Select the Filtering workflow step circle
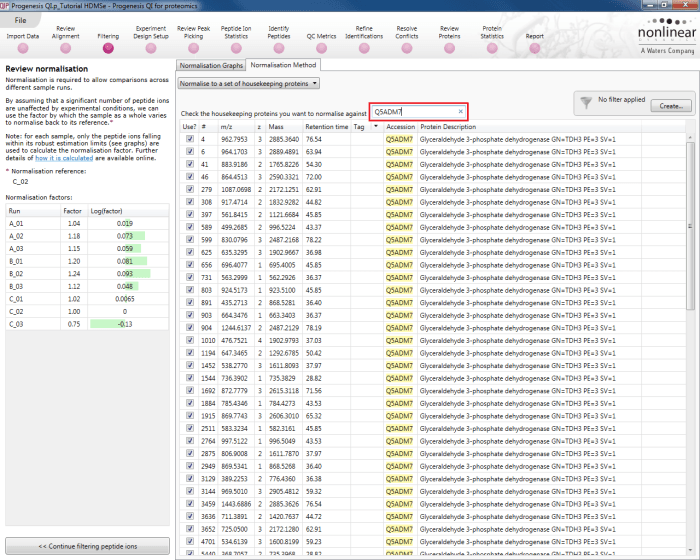This screenshot has width=700, height=560. pos(108,48)
